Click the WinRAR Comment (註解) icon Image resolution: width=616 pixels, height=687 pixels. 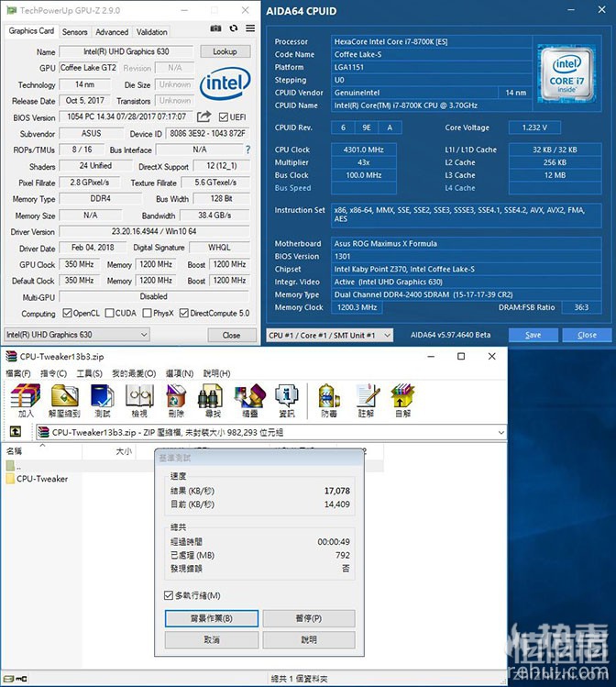pos(367,401)
